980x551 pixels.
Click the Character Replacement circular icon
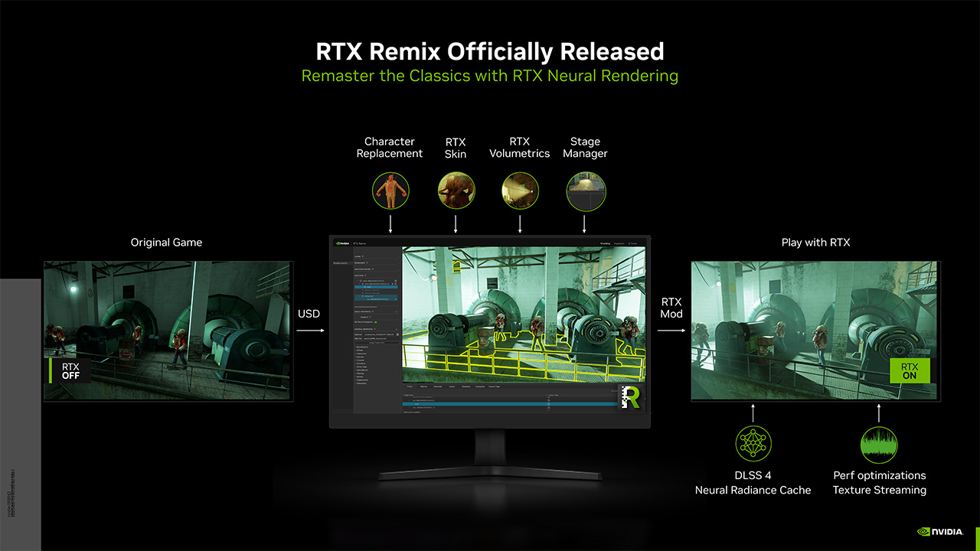click(390, 191)
